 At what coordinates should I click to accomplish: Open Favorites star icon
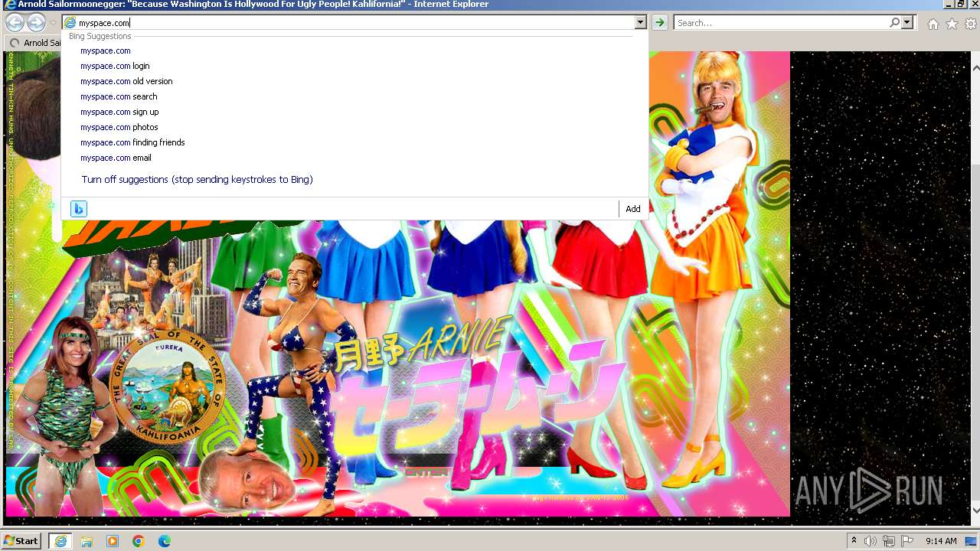coord(952,24)
